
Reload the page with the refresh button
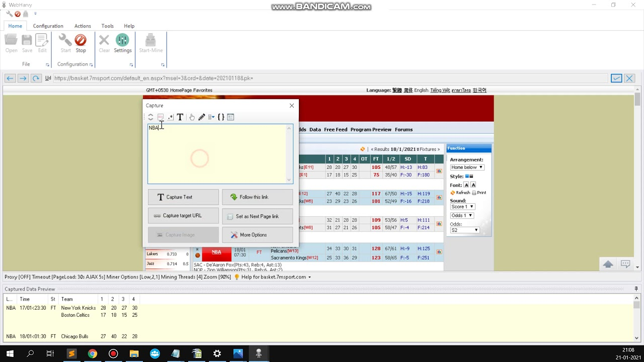tap(36, 78)
